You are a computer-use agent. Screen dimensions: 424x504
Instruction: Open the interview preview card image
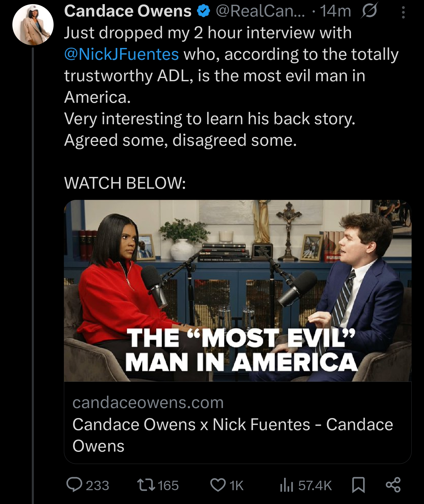tap(238, 291)
